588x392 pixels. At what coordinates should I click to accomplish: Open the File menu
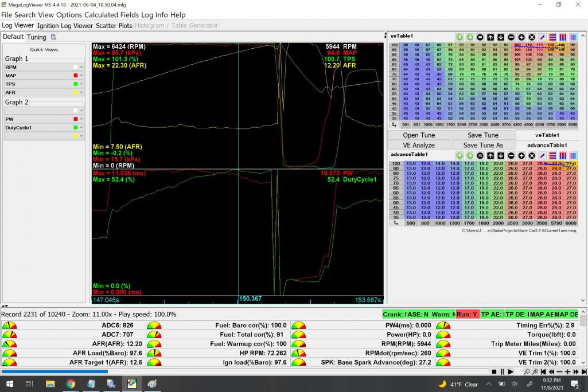tap(7, 15)
